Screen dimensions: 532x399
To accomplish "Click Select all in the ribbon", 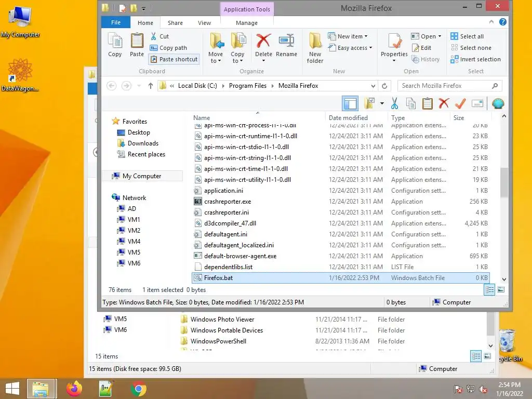I will tap(467, 36).
